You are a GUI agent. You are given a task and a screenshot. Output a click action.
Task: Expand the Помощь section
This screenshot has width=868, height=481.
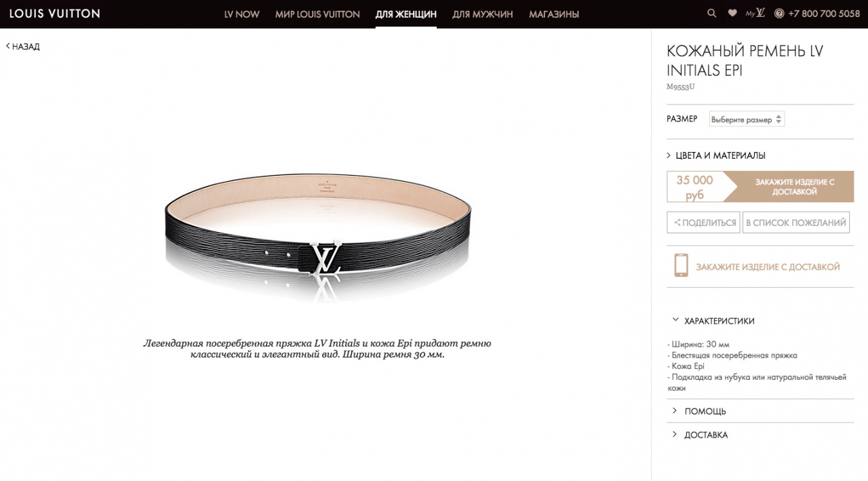coord(699,411)
